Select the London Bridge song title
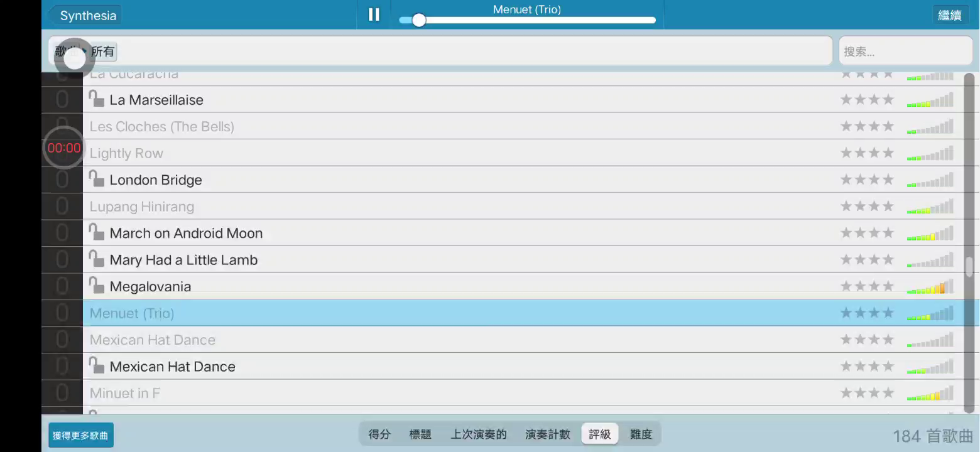The image size is (980, 452). tap(156, 180)
